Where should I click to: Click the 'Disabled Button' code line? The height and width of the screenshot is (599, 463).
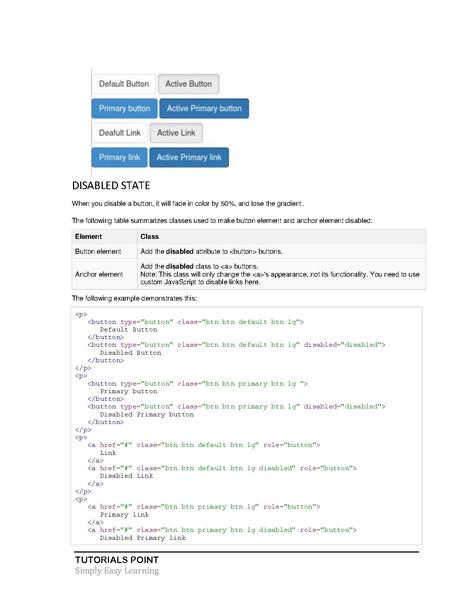(x=131, y=353)
